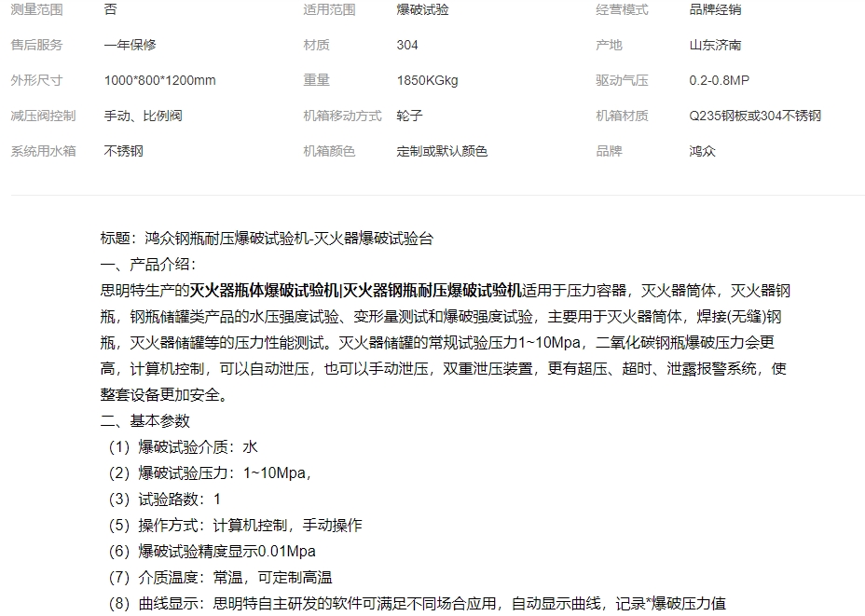Select the 一年保修 warranty value
This screenshot has width=865, height=616.
tap(130, 45)
